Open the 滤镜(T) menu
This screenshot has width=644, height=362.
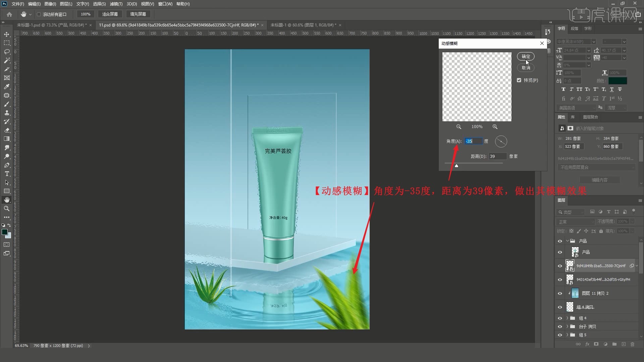click(116, 4)
